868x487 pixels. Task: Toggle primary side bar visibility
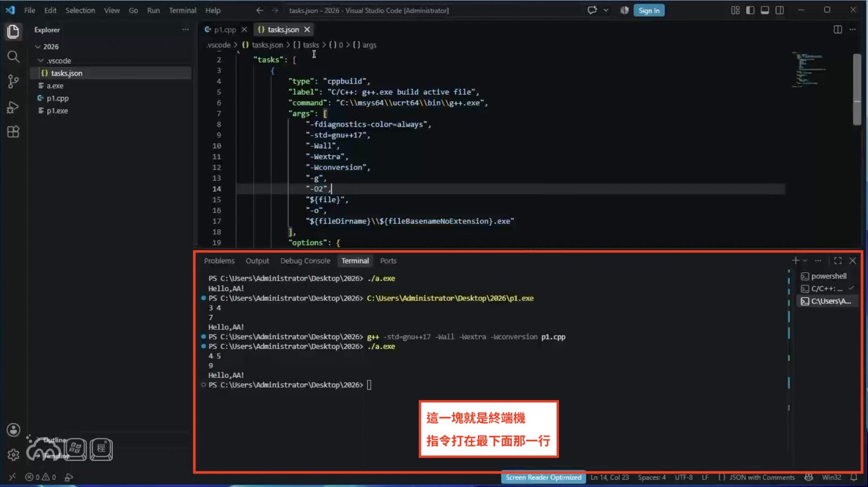coord(750,10)
